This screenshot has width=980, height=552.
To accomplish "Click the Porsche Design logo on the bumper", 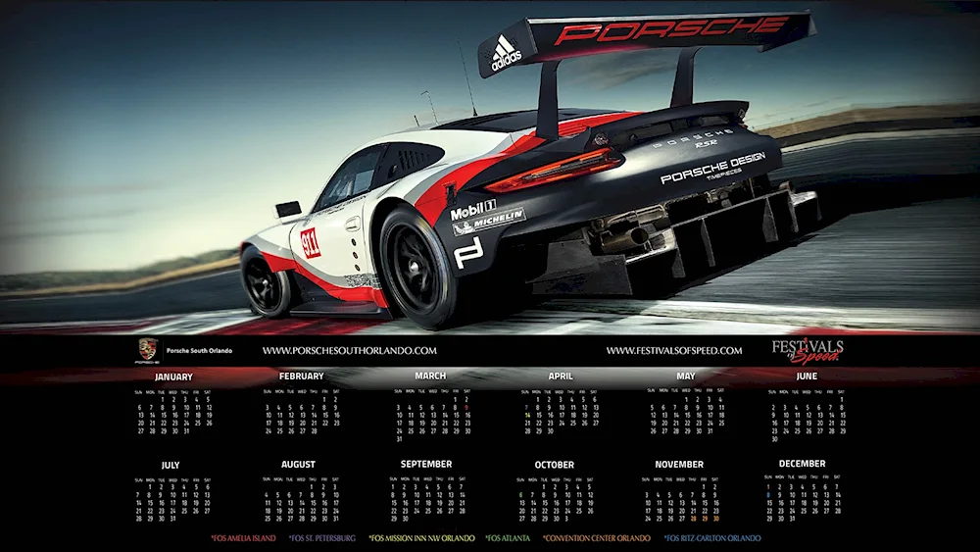I will click(x=712, y=168).
